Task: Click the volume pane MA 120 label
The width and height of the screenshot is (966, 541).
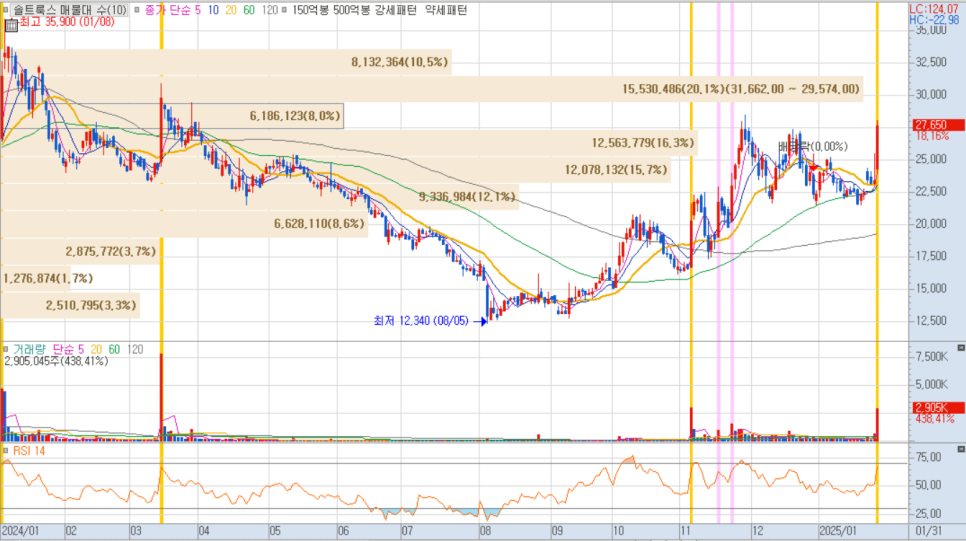Action: 135,349
